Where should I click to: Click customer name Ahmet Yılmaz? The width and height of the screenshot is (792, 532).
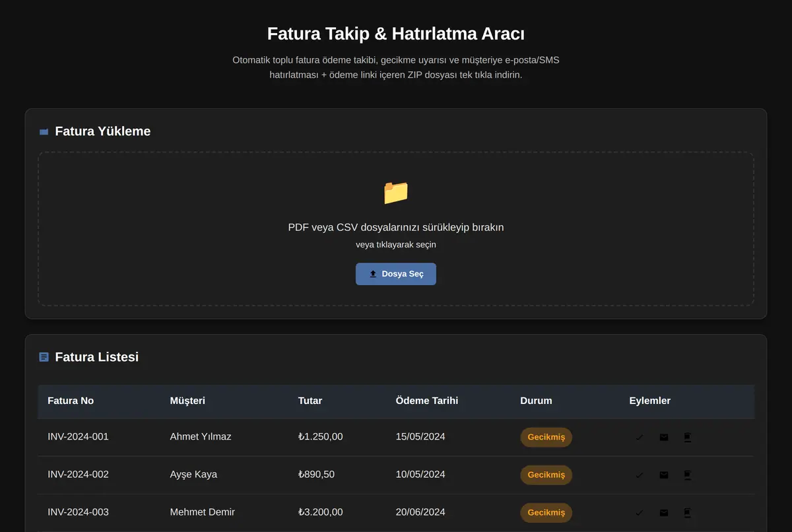point(201,437)
